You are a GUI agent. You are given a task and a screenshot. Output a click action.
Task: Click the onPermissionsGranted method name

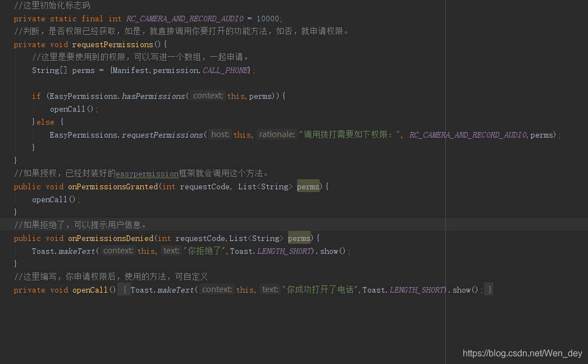pos(113,187)
